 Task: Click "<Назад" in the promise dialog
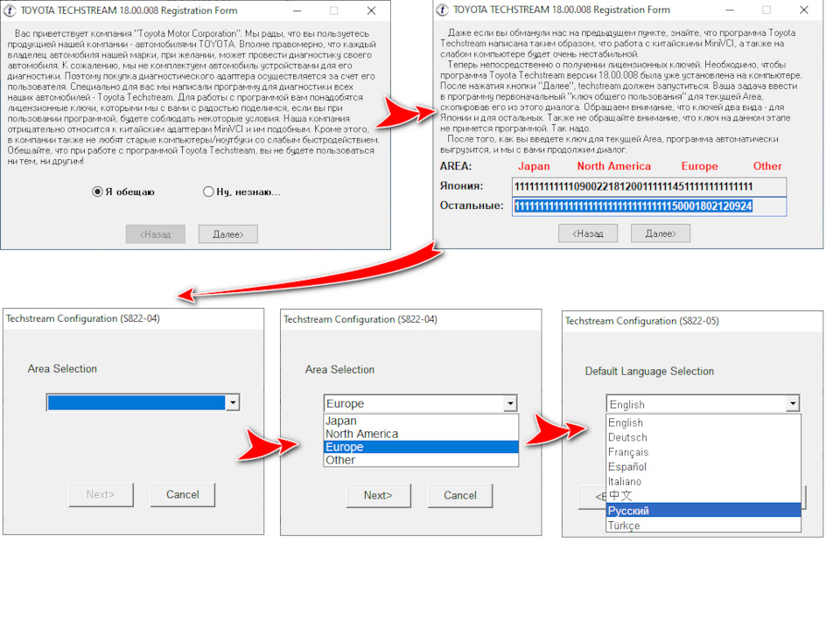pyautogui.click(x=156, y=234)
